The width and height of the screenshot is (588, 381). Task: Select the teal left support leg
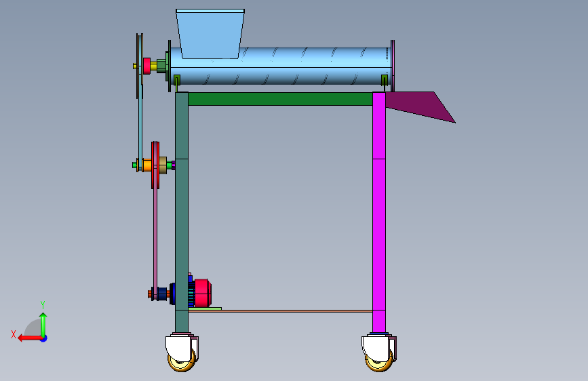click(182, 212)
